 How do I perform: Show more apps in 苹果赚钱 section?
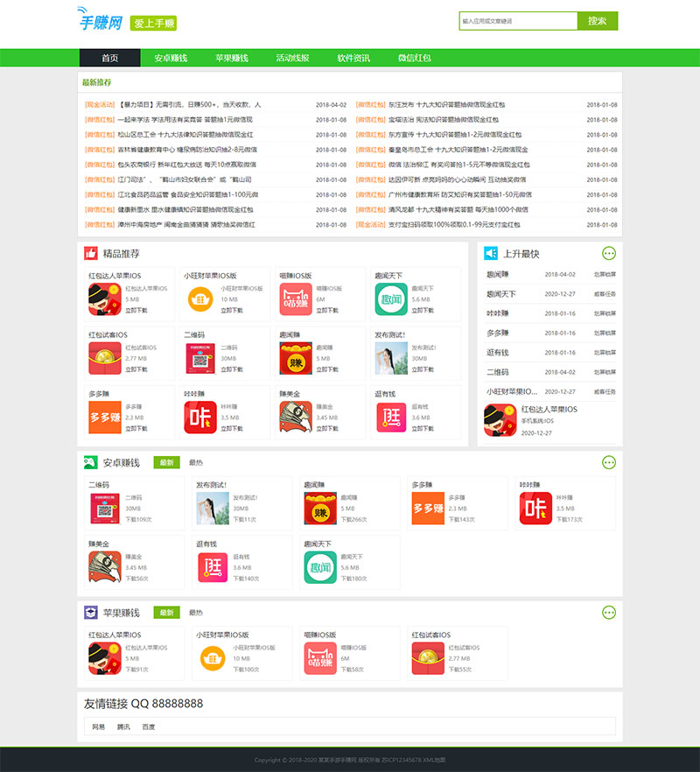point(609,613)
